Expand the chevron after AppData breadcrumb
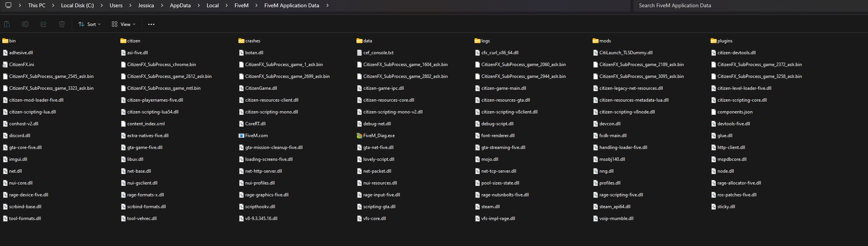Screen dimensions: 868x246 point(199,5)
